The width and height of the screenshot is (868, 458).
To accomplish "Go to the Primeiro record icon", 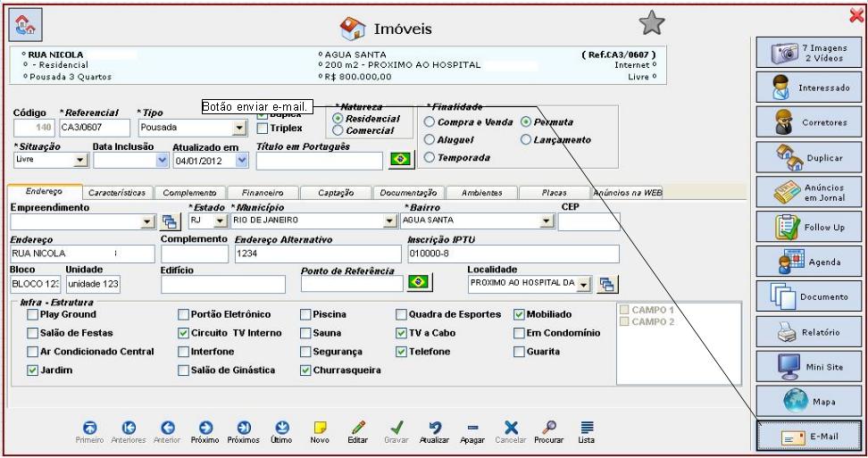I will [x=89, y=428].
